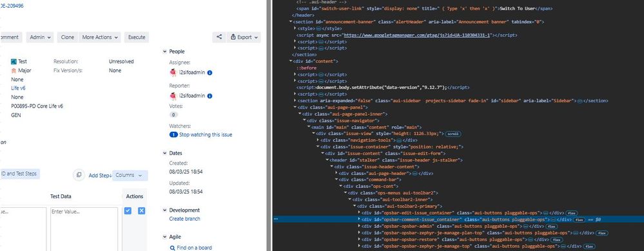Screen dimensions: 644x251
Task: Click the votes count badge
Action: 173,115
